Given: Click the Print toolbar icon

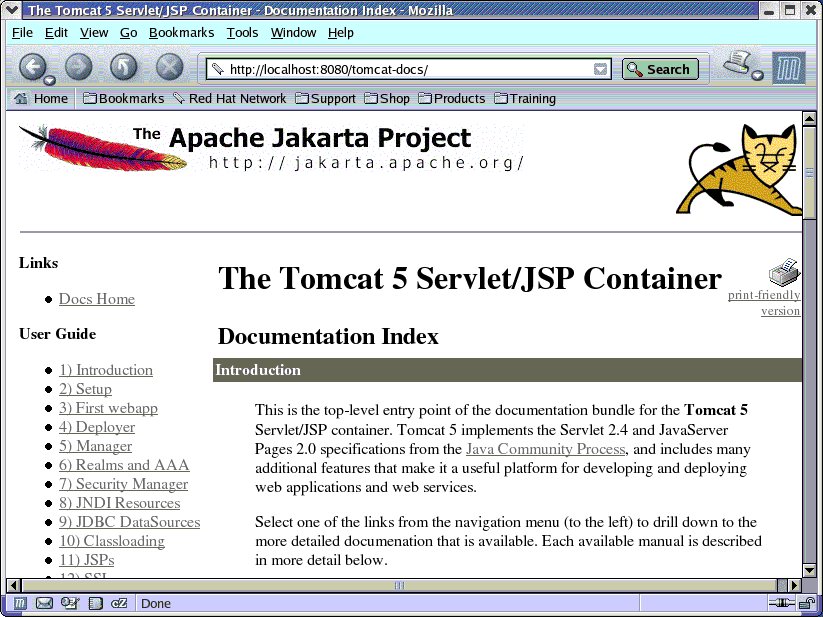Looking at the screenshot, I should coord(738,63).
